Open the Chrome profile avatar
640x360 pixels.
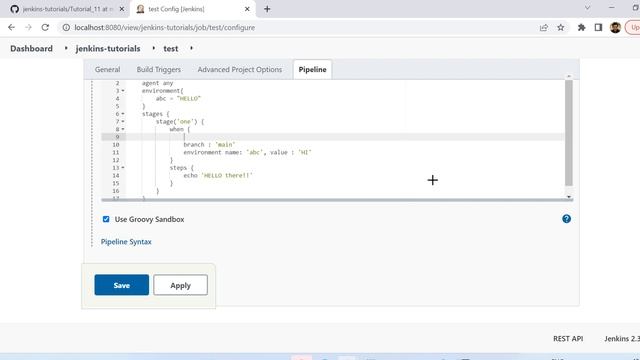[x=616, y=27]
